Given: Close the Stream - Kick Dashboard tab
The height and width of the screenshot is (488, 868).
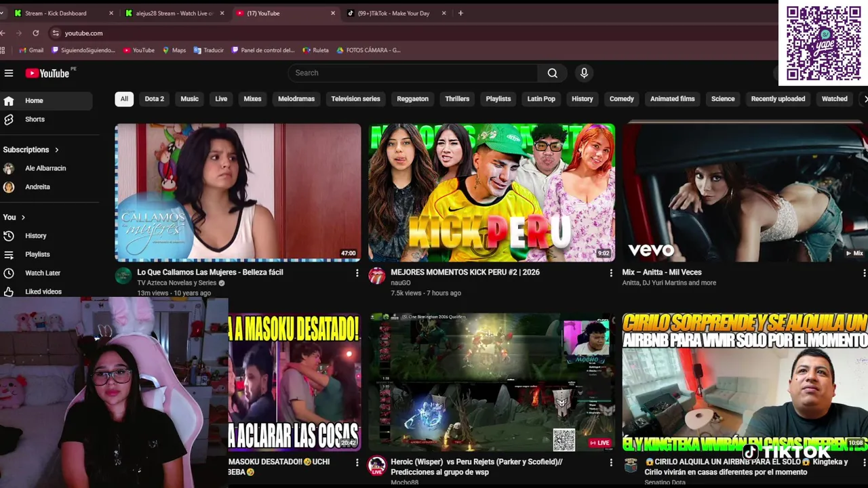Looking at the screenshot, I should (x=111, y=13).
